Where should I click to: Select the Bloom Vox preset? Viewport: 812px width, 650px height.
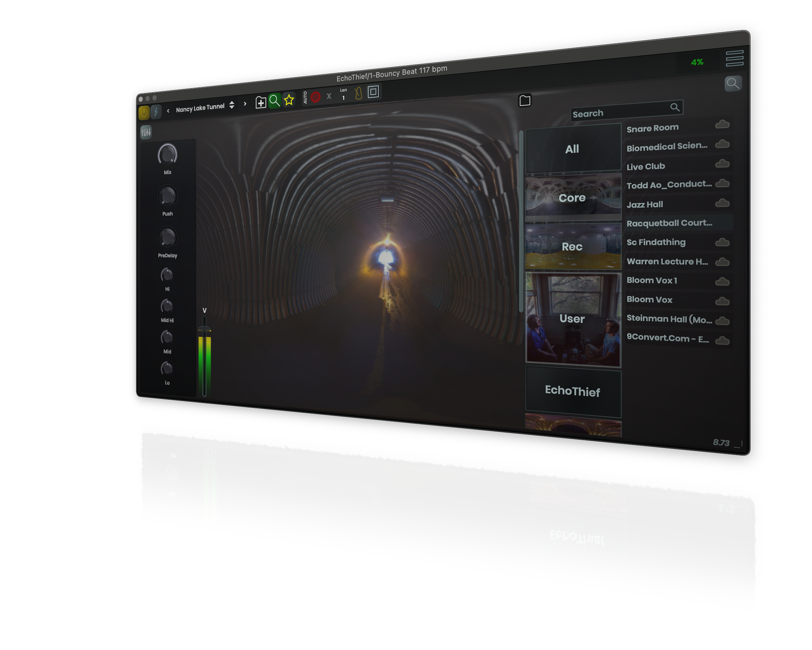tap(679, 300)
